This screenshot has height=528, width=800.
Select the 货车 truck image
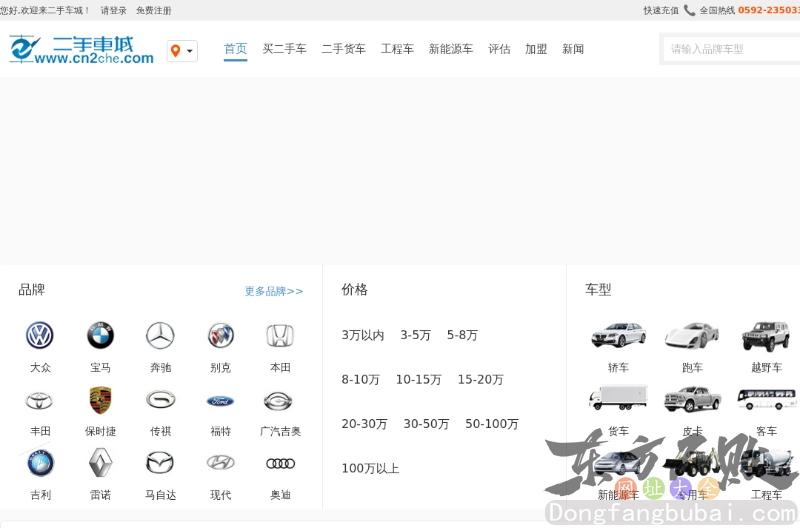618,398
